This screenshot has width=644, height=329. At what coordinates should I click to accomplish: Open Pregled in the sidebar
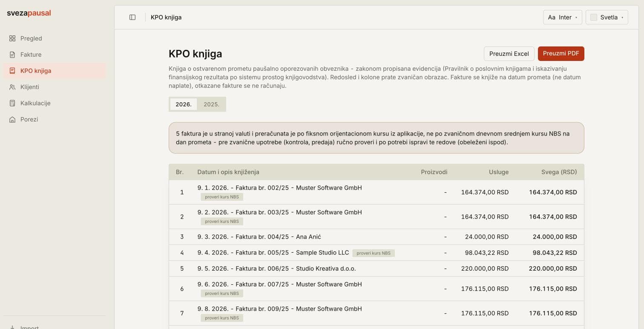tap(55, 38)
